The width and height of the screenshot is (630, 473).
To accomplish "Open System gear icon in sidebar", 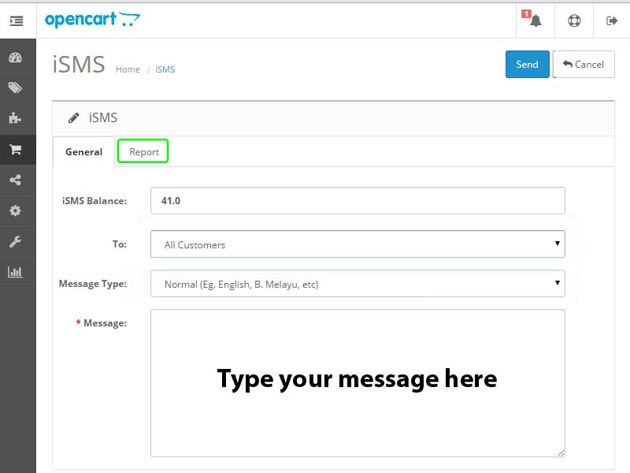I will click(x=15, y=211).
